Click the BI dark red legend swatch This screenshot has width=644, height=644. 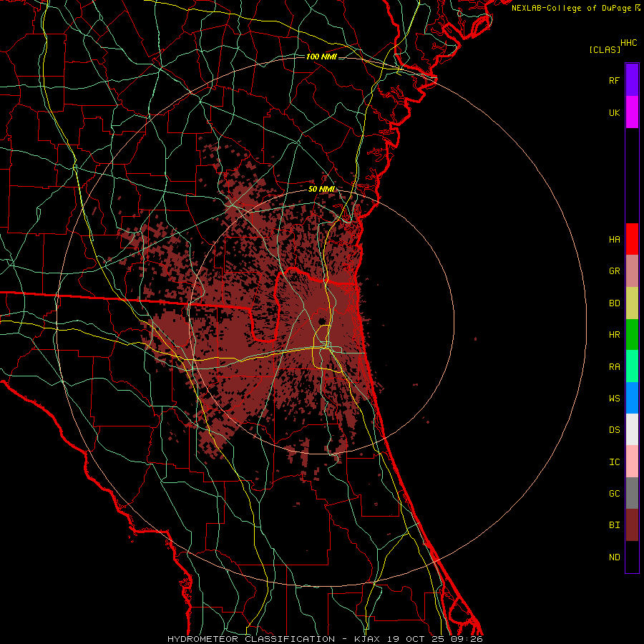click(x=632, y=525)
